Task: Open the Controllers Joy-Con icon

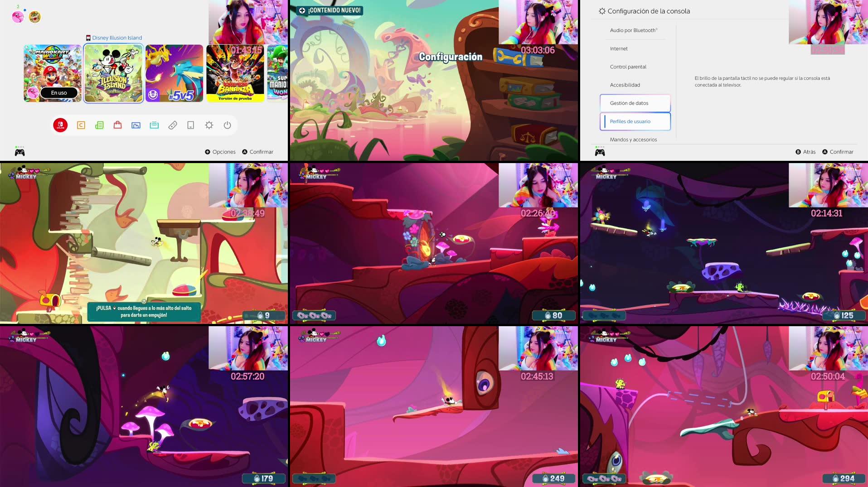Action: pyautogui.click(x=173, y=125)
